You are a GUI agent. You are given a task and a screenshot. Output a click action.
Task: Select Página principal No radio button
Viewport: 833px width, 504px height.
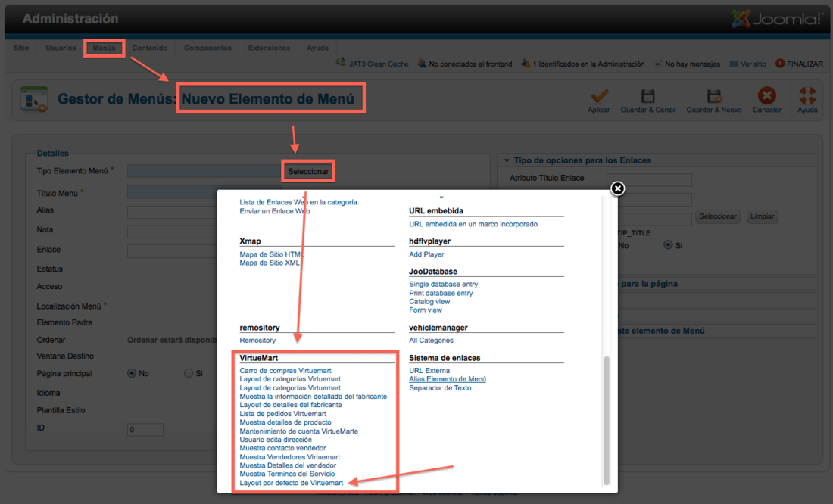coord(132,373)
